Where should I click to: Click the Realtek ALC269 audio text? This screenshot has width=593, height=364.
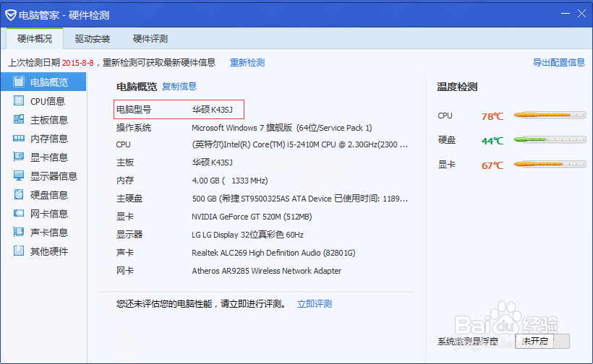pos(273,253)
